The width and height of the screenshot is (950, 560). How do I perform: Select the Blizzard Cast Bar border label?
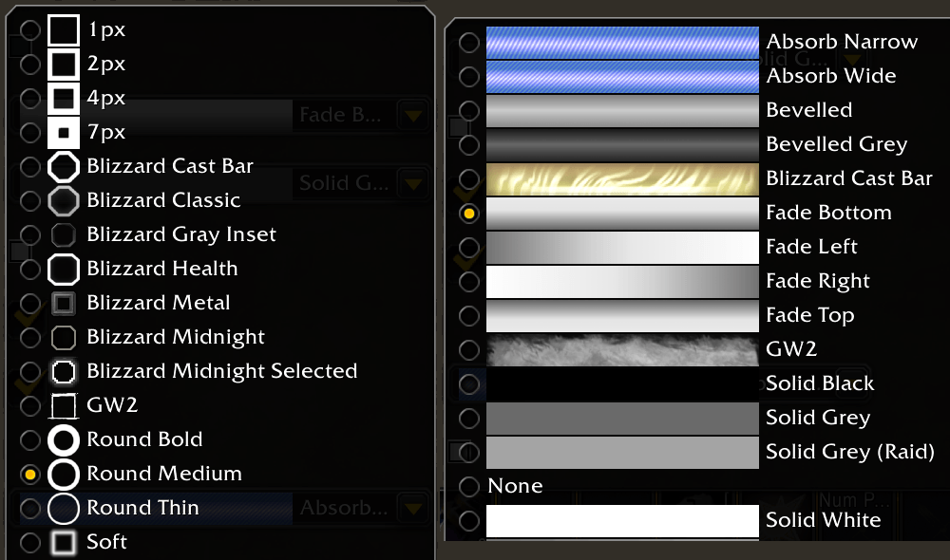click(170, 166)
